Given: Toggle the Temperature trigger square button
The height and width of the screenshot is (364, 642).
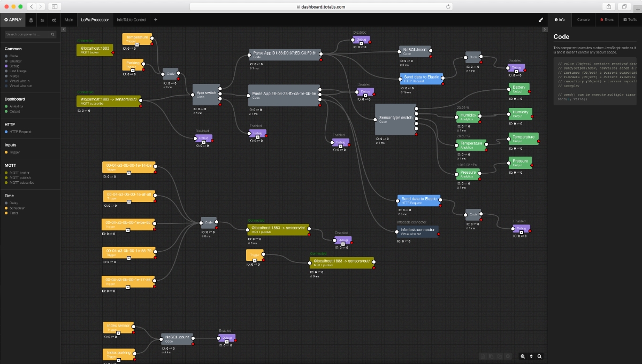Looking at the screenshot, I should [x=136, y=45].
